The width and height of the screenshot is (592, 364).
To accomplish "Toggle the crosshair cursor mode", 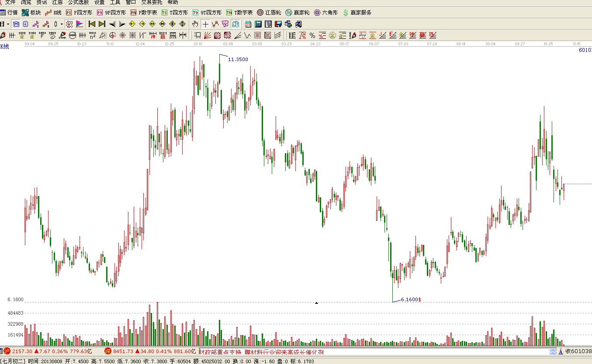I will (205, 24).
